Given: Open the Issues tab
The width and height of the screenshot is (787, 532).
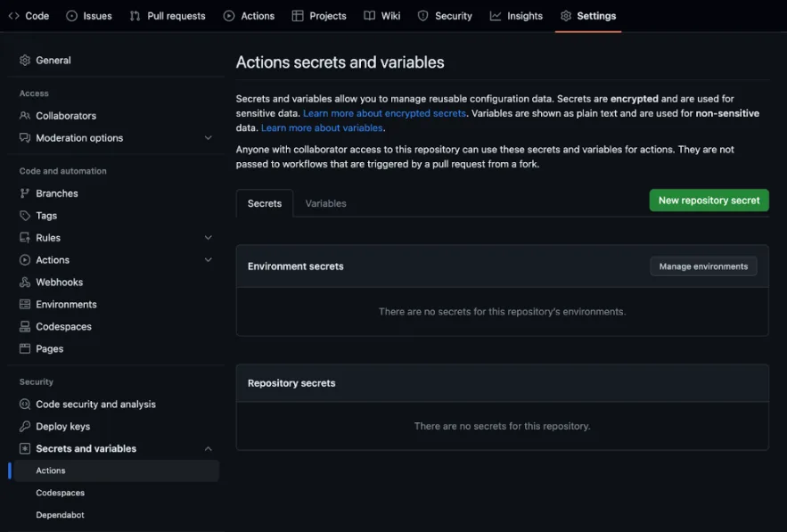Looking at the screenshot, I should pyautogui.click(x=89, y=16).
